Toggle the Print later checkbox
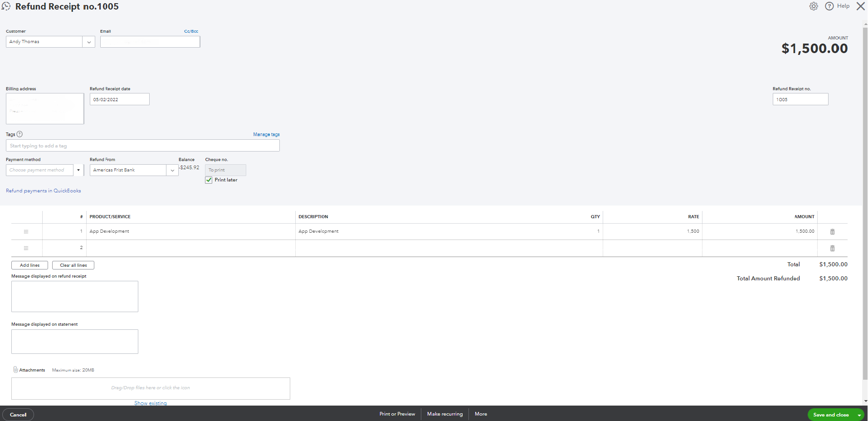The width and height of the screenshot is (868, 421). 209,180
